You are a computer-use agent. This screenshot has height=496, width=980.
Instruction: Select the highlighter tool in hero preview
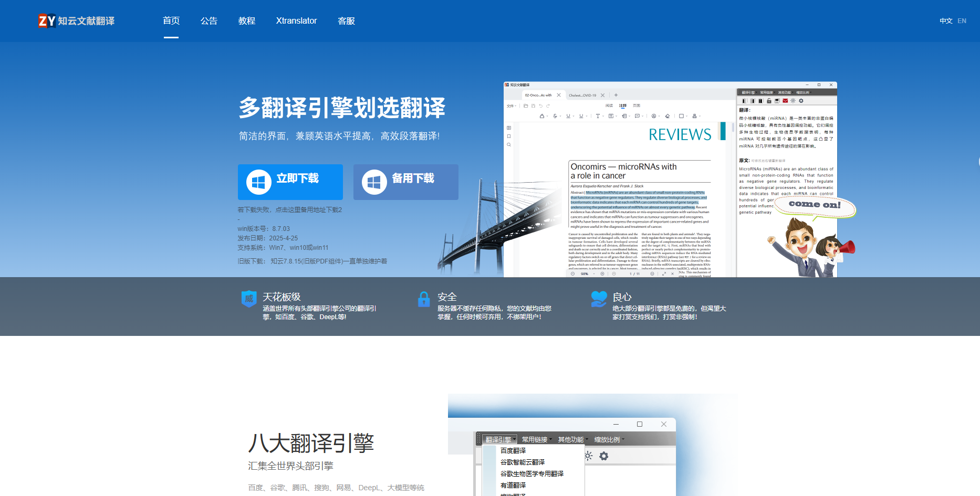coord(542,116)
